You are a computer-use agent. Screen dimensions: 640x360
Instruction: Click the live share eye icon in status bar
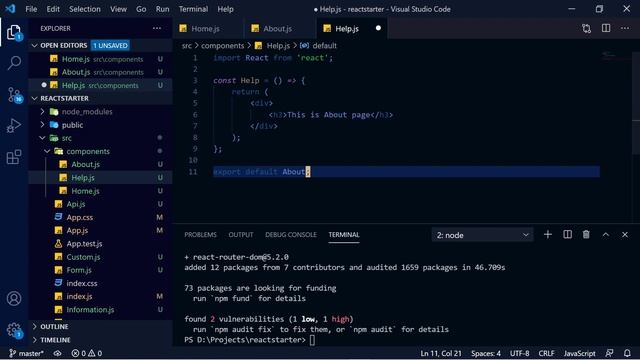(x=58, y=353)
